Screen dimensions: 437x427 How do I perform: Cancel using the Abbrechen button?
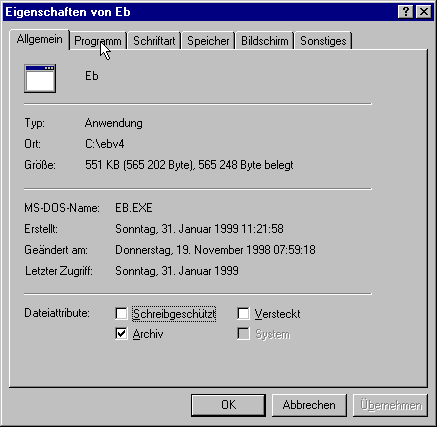point(309,405)
